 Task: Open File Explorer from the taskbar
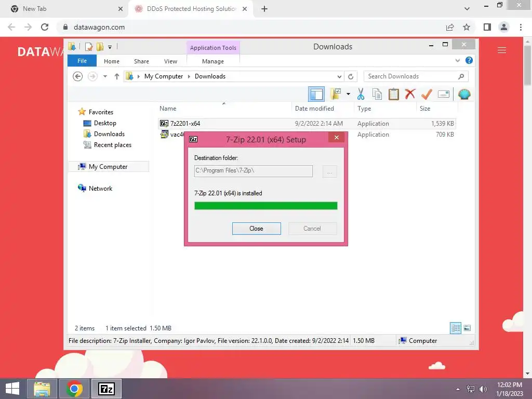click(x=42, y=389)
